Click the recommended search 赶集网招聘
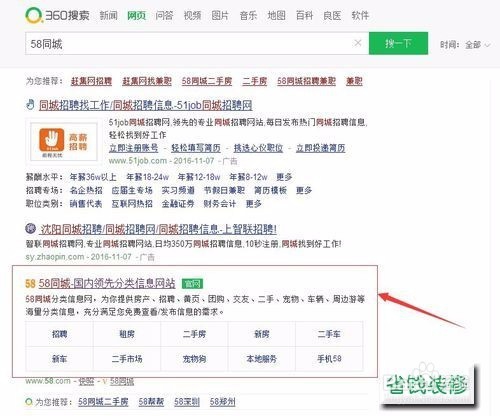500x416 pixels. [91, 81]
